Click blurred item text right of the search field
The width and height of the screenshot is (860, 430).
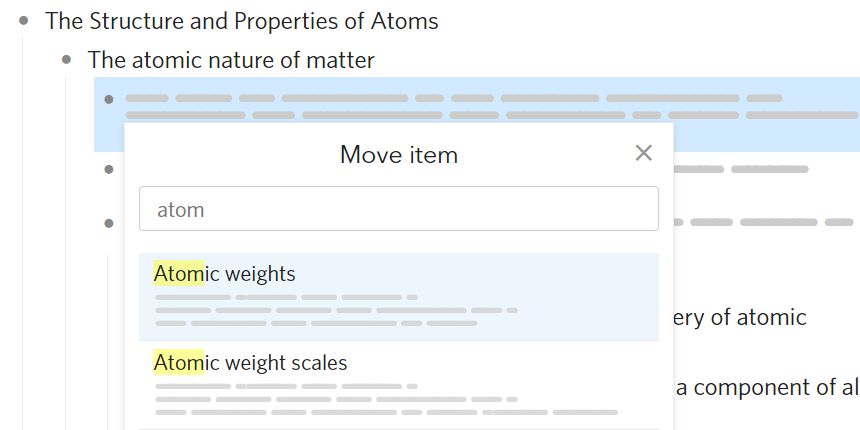(760, 221)
